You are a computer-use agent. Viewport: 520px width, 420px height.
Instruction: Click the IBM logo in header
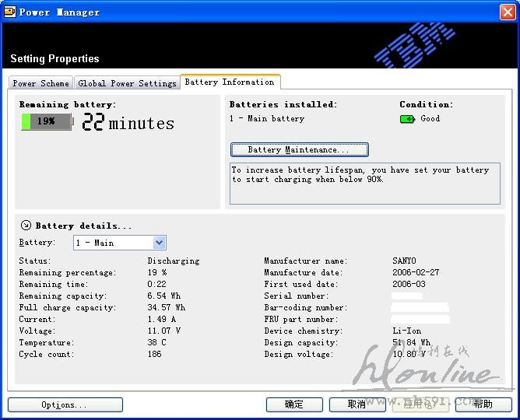pos(414,44)
